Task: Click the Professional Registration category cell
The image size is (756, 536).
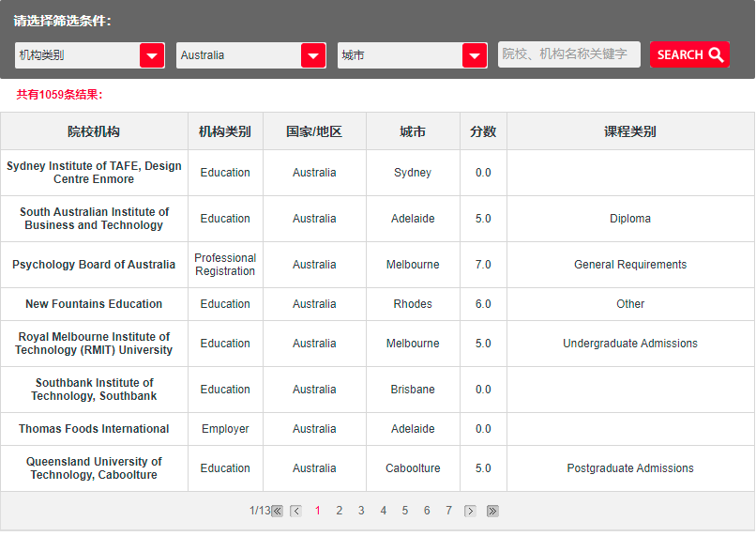Action: coord(225,265)
